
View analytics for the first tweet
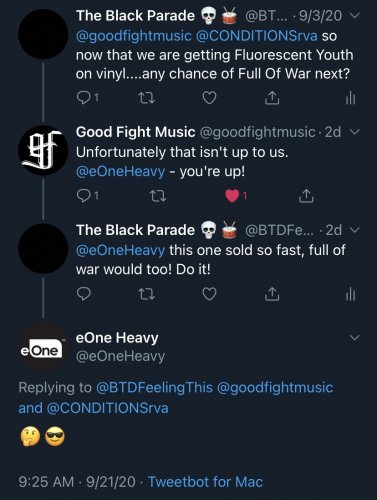pyautogui.click(x=350, y=98)
